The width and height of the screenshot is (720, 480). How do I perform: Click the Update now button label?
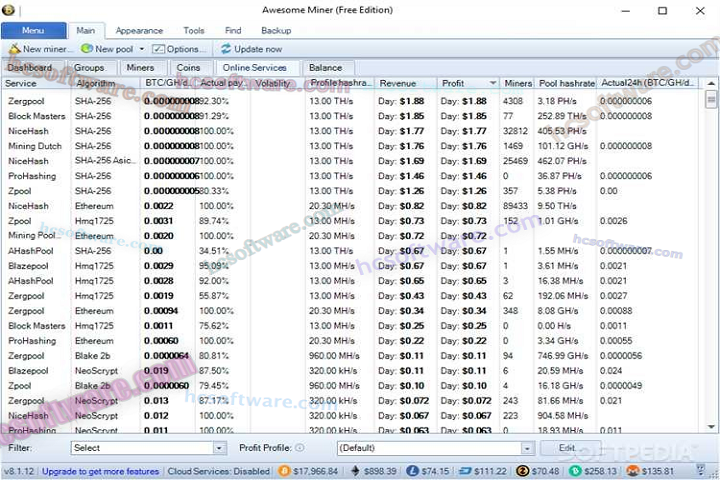[x=258, y=49]
